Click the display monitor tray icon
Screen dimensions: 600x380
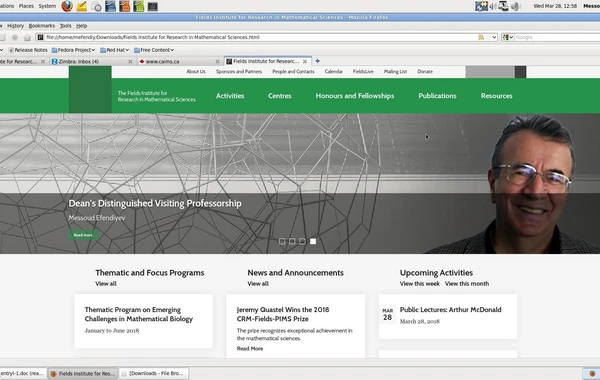(x=503, y=6)
